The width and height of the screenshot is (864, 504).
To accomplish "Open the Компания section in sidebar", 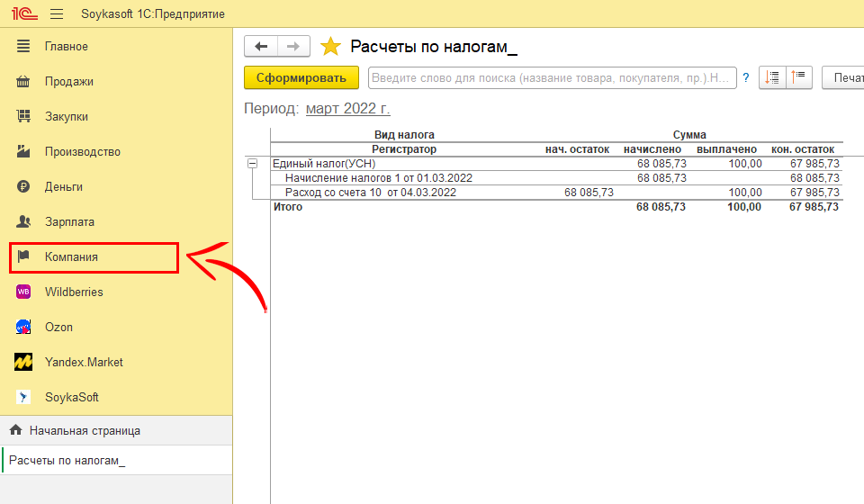I will pyautogui.click(x=72, y=257).
